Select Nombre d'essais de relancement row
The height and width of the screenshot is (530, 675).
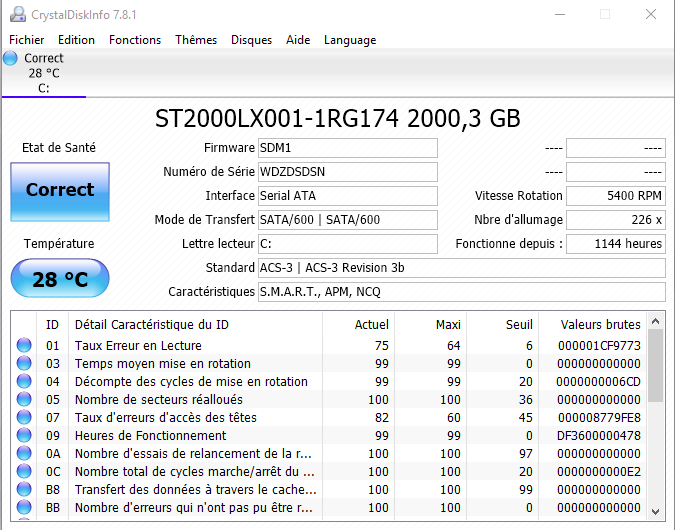[329, 453]
